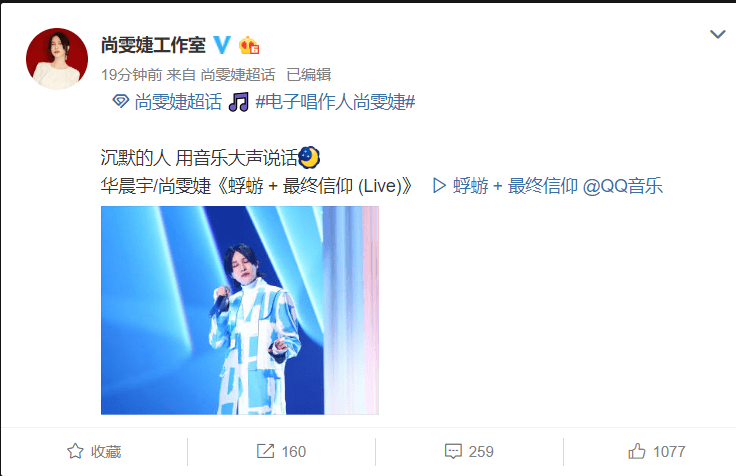The image size is (736, 476).
Task: Click the 收藏 label to bookmark
Action: click(x=106, y=452)
